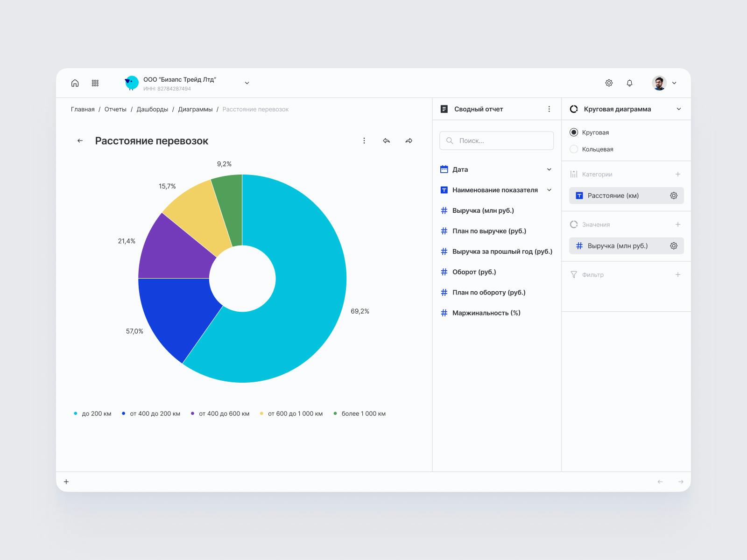
Task: Click the blue bird company logo
Action: click(132, 83)
